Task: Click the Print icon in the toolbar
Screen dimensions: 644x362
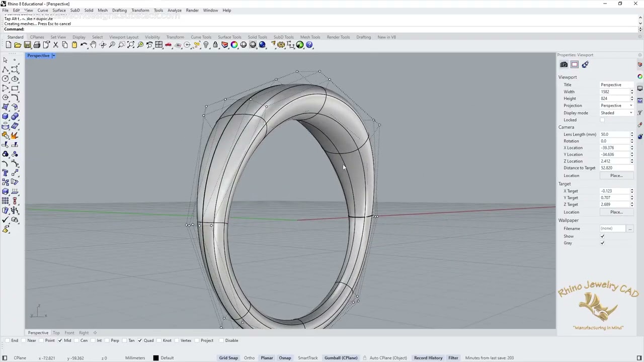Action: (x=37, y=45)
